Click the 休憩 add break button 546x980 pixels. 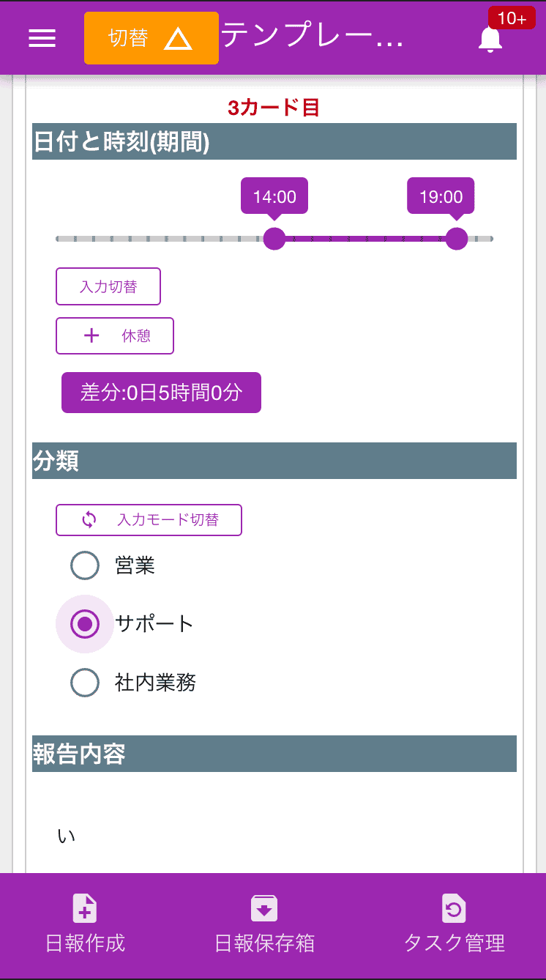coord(115,335)
